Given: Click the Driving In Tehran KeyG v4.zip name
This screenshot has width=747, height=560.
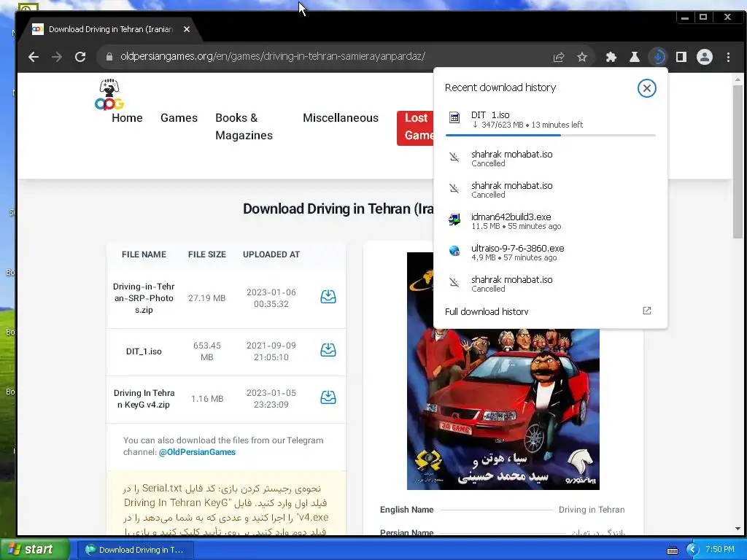Looking at the screenshot, I should click(x=144, y=399).
